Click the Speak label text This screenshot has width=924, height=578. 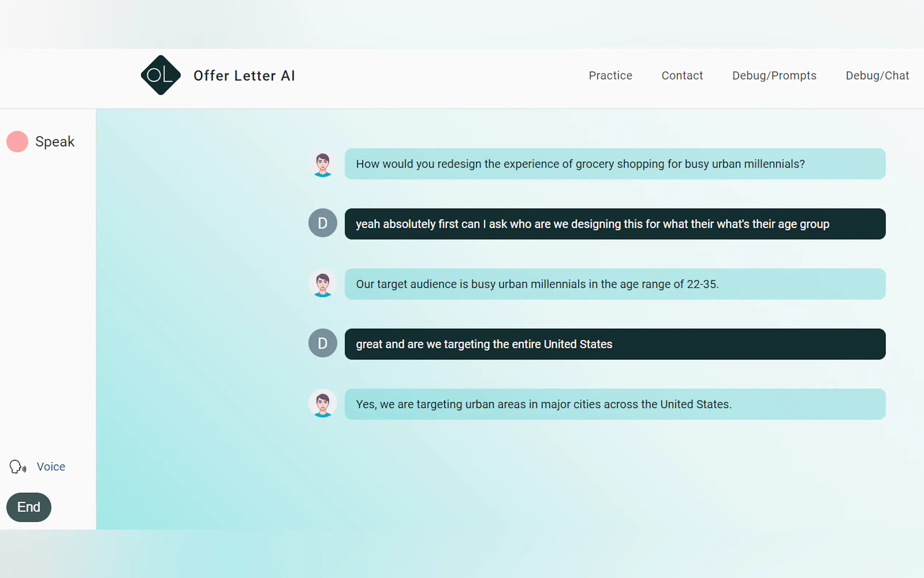[x=55, y=142]
